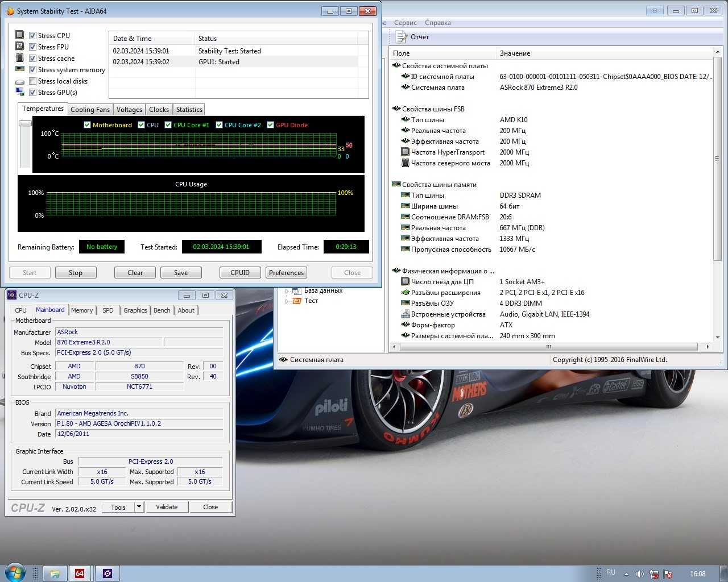Click the CPU-Z Tools button
Screen dimensions: 728x582
pos(118,507)
